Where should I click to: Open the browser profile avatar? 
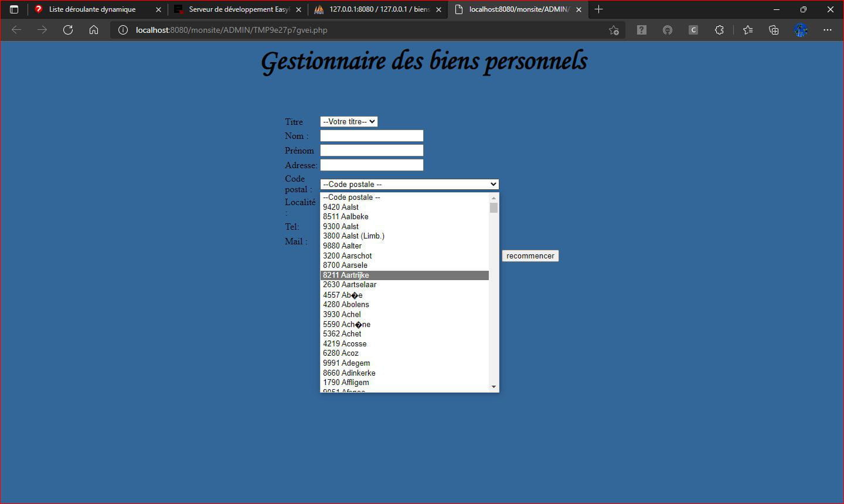(x=801, y=30)
